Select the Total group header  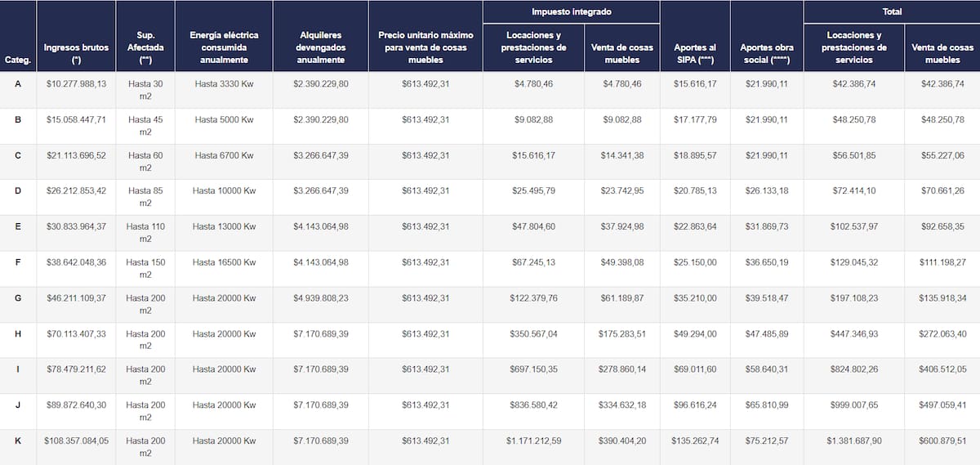(891, 12)
